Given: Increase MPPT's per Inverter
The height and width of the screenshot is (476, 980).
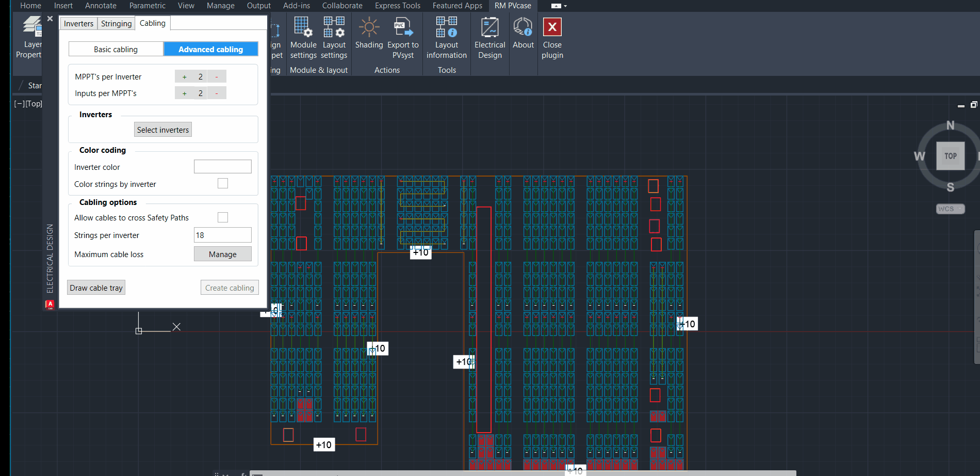Looking at the screenshot, I should pyautogui.click(x=184, y=76).
